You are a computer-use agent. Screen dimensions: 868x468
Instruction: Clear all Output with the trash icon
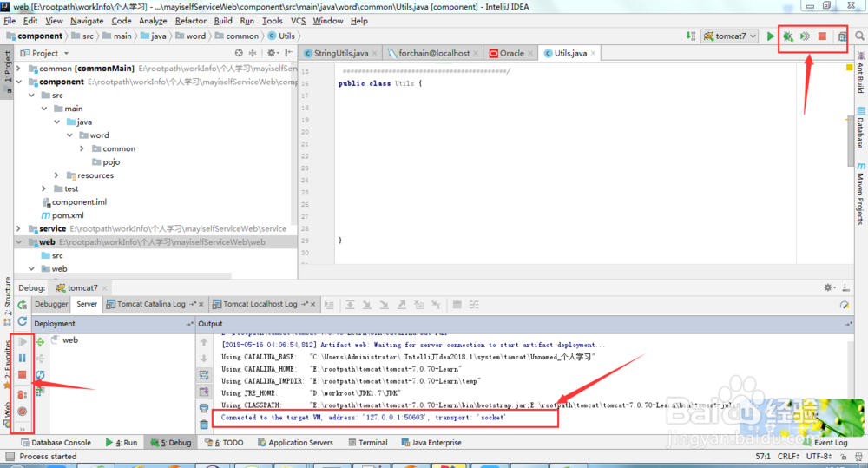(x=204, y=425)
